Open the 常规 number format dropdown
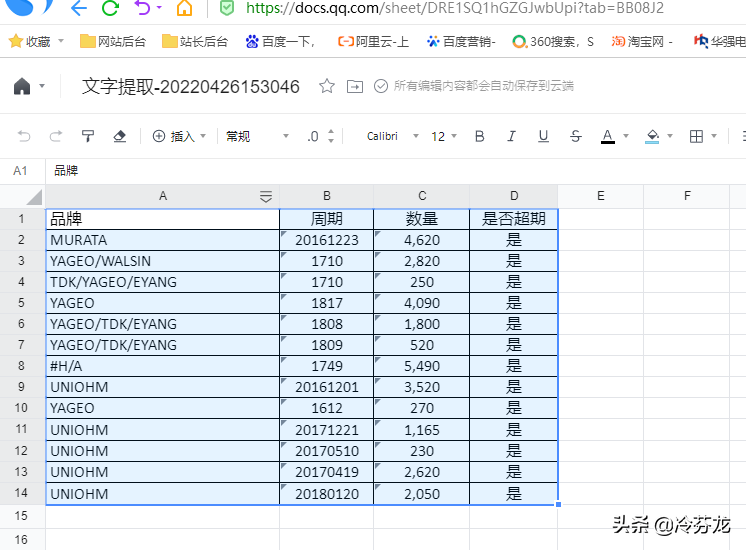This screenshot has width=746, height=550. coord(257,137)
